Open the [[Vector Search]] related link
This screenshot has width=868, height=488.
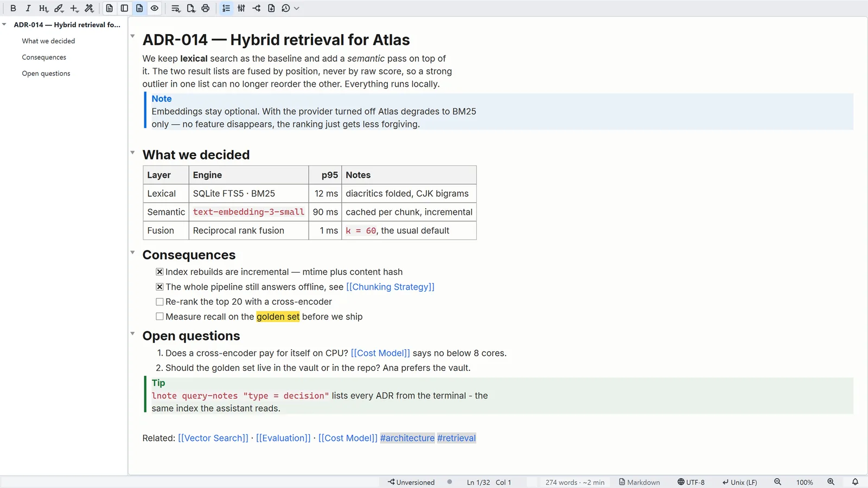[x=213, y=438]
